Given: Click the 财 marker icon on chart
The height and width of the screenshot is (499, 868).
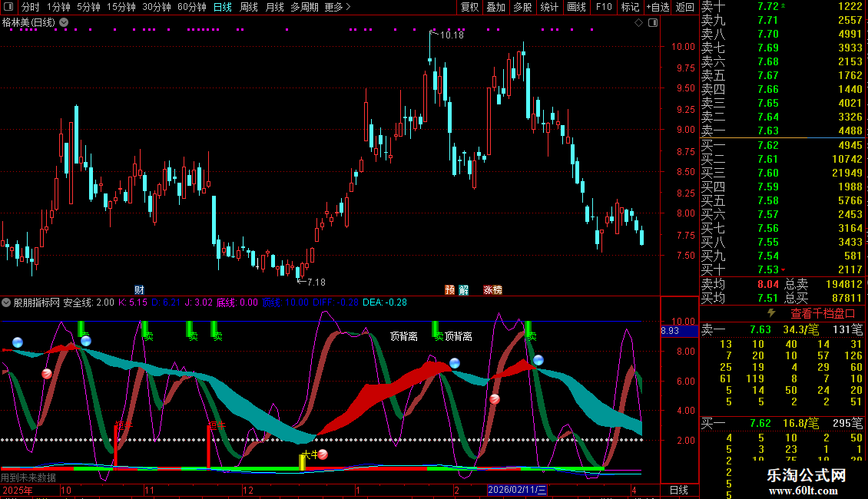Looking at the screenshot, I should pos(139,289).
